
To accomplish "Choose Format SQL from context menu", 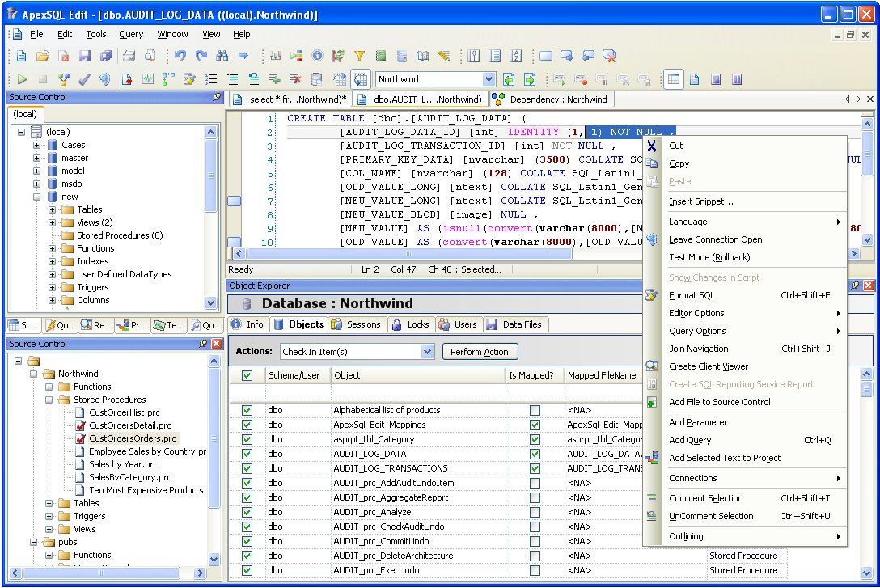I will coord(692,295).
